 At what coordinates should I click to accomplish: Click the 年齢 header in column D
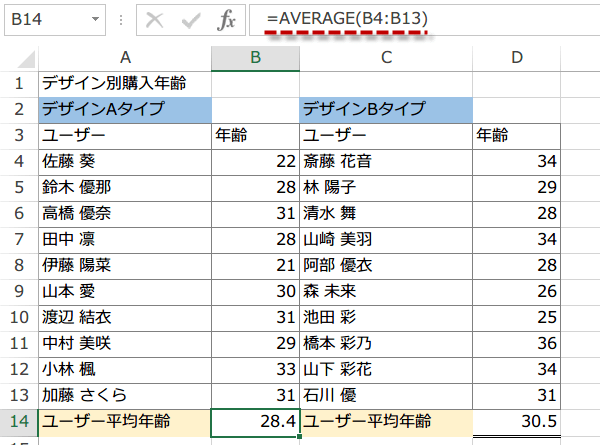point(517,136)
